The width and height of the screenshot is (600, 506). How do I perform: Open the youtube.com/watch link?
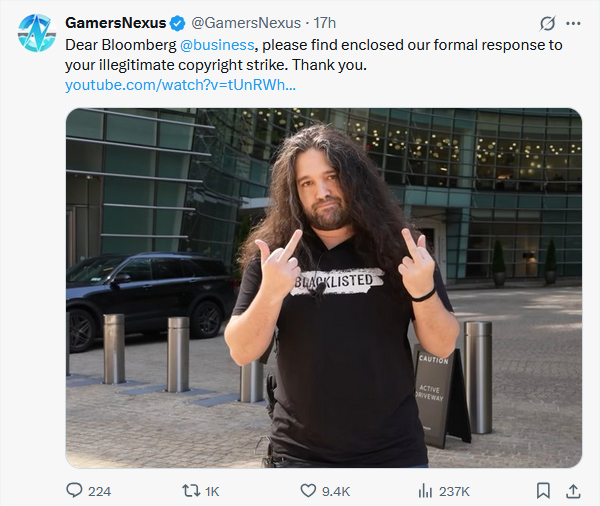pos(180,85)
